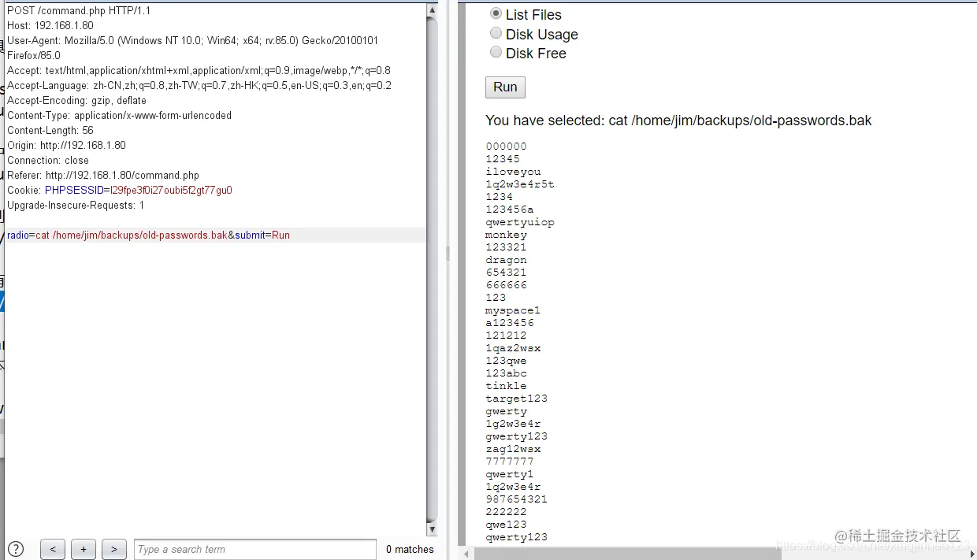Select the Disk Usage radio option
The height and width of the screenshot is (560, 977).
[x=496, y=33]
